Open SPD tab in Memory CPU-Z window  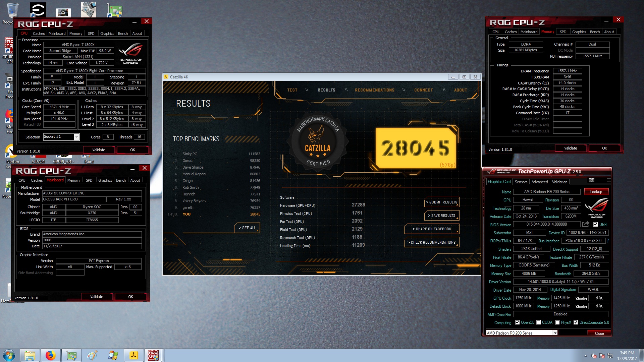click(563, 32)
